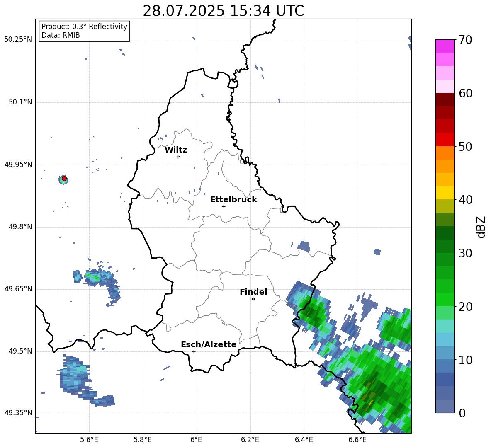Click the 'Data: RMIB' label

pos(61,35)
